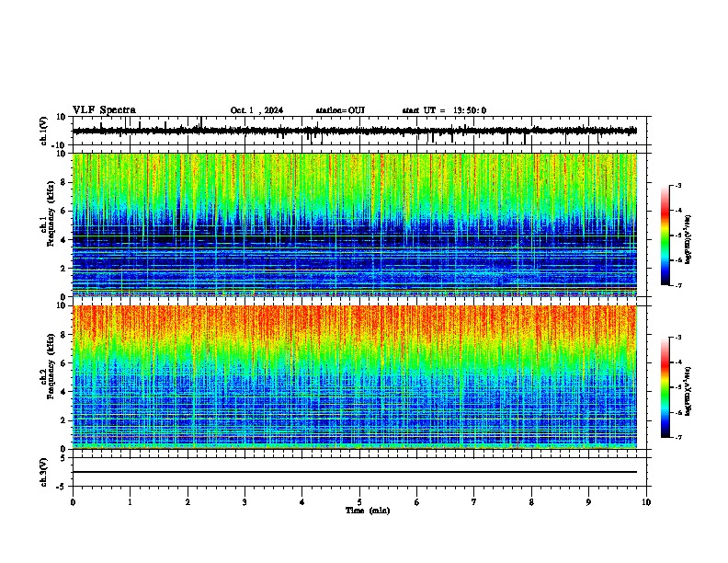Click the "1" minute tick label
Image resolution: width=728 pixels, height=563 pixels.
[130, 502]
